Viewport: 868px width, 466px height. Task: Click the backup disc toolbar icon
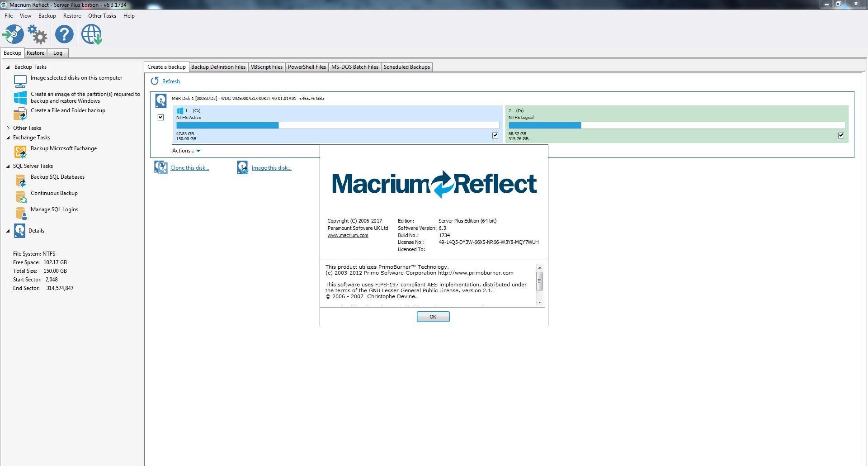coord(13,34)
